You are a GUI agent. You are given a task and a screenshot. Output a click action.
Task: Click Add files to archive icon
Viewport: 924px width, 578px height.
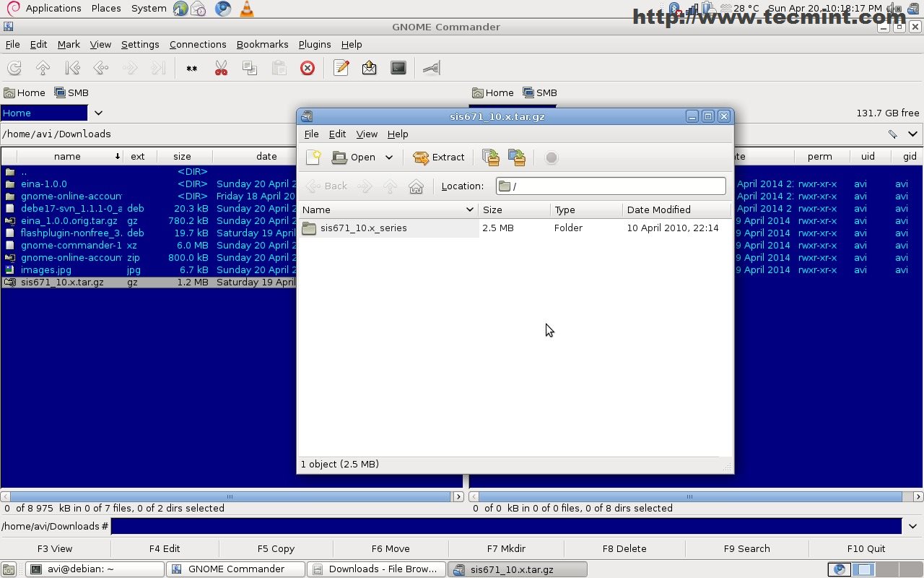point(491,158)
